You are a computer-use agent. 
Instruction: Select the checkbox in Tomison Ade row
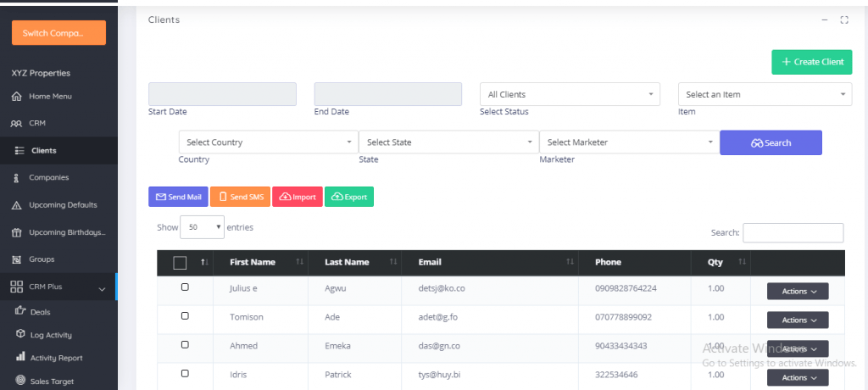point(185,316)
